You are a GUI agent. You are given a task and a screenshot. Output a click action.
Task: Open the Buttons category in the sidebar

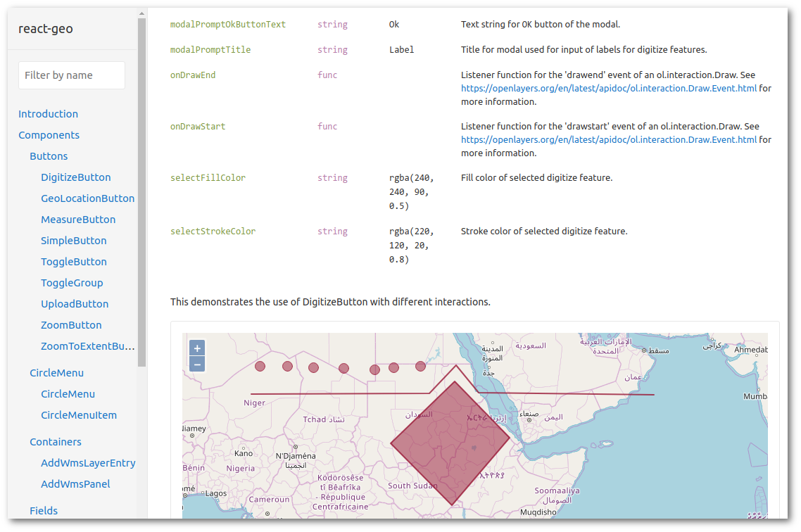tap(49, 156)
